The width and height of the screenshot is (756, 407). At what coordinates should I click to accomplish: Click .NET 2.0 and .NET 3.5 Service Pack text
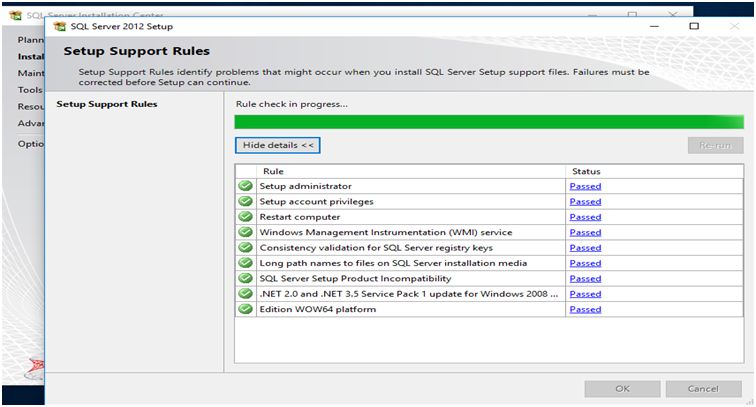coord(409,294)
